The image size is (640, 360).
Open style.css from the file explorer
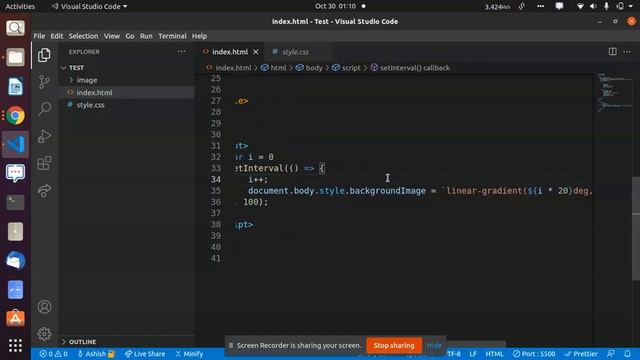pyautogui.click(x=90, y=105)
